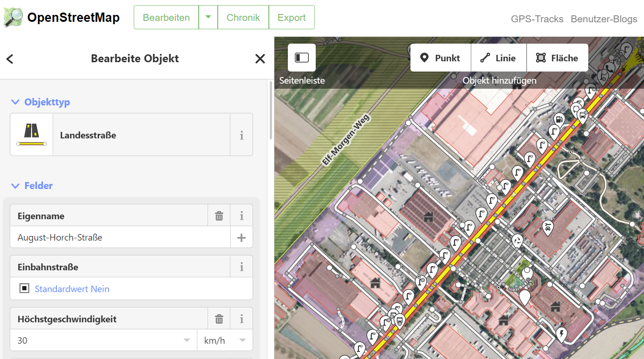The height and width of the screenshot is (359, 644).
Task: Open the Benutzer-Blogs link
Action: [604, 19]
